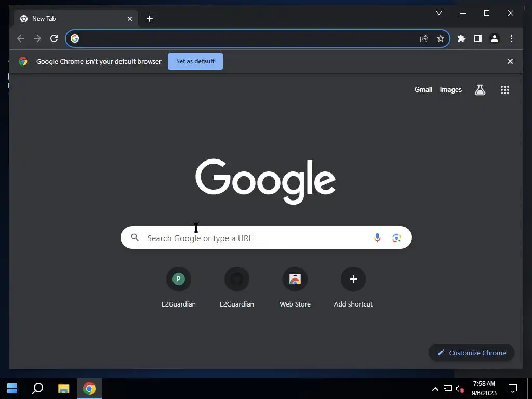Click network icon in system tray
The image size is (532, 399).
click(448, 389)
